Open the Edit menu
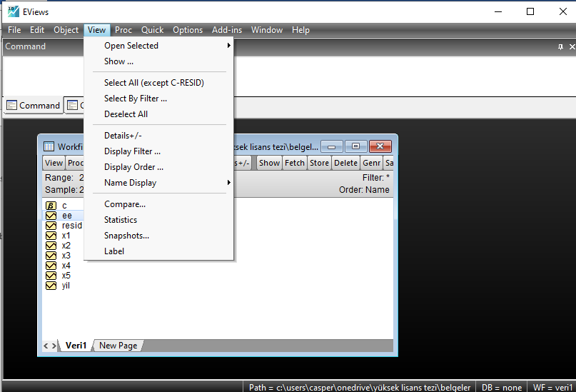The height and width of the screenshot is (392, 576). 37,30
